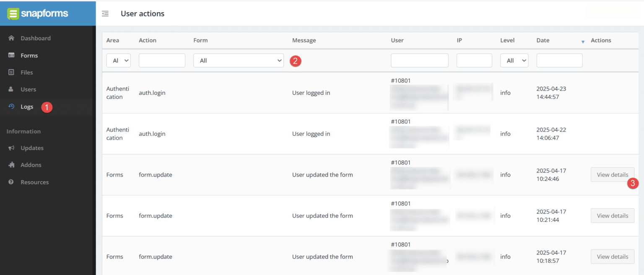Open the Dashboard from the sidebar
644x275 pixels.
(x=36, y=38)
